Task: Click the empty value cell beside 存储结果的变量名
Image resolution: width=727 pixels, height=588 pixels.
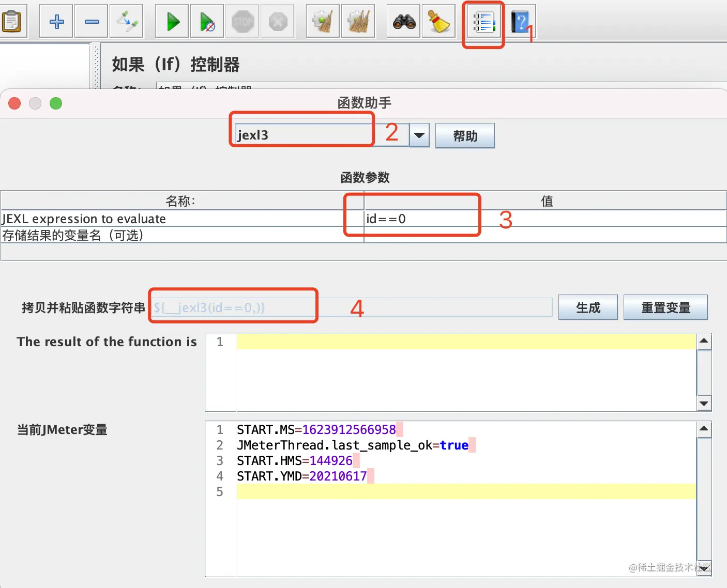Action: 546,235
